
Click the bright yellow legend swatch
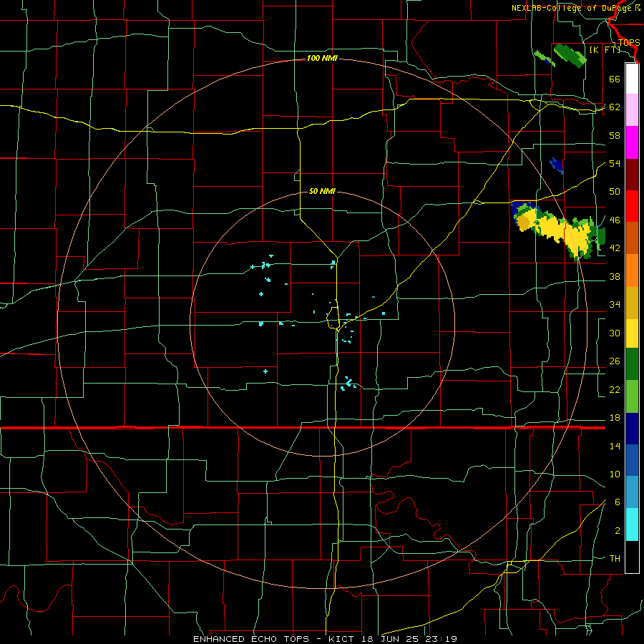pos(632,333)
